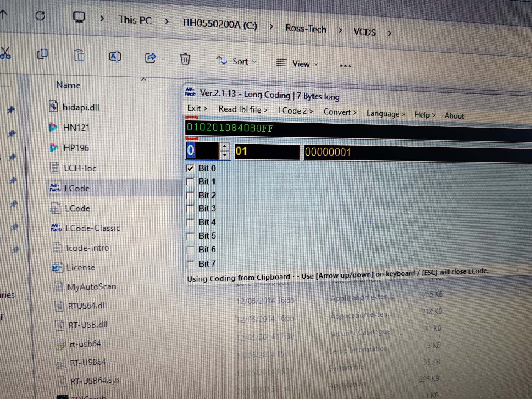This screenshot has width=532, height=399.
Task: Open the Convert menu
Action: [340, 112]
